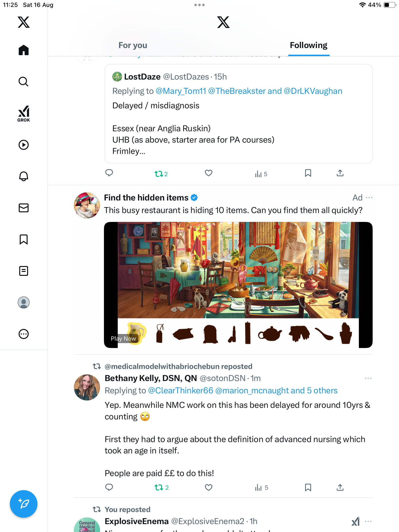The image size is (399, 532).
Task: Compose a new post
Action: (x=24, y=504)
